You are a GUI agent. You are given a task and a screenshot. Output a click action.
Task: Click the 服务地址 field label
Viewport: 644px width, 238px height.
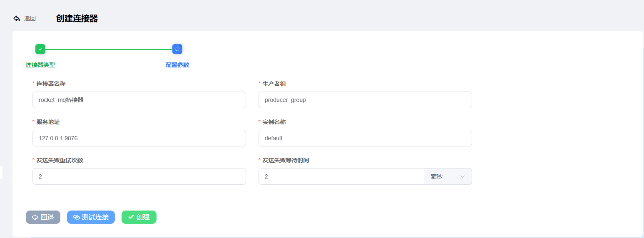point(48,122)
